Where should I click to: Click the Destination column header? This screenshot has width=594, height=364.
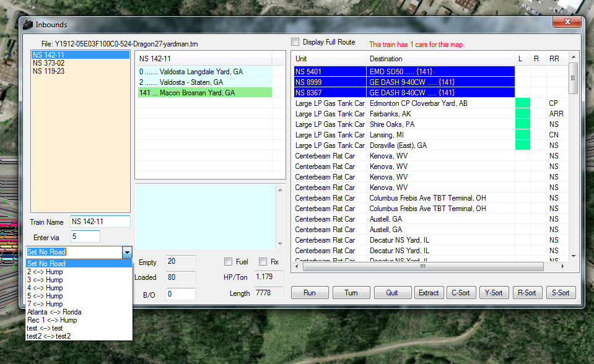[x=440, y=59]
